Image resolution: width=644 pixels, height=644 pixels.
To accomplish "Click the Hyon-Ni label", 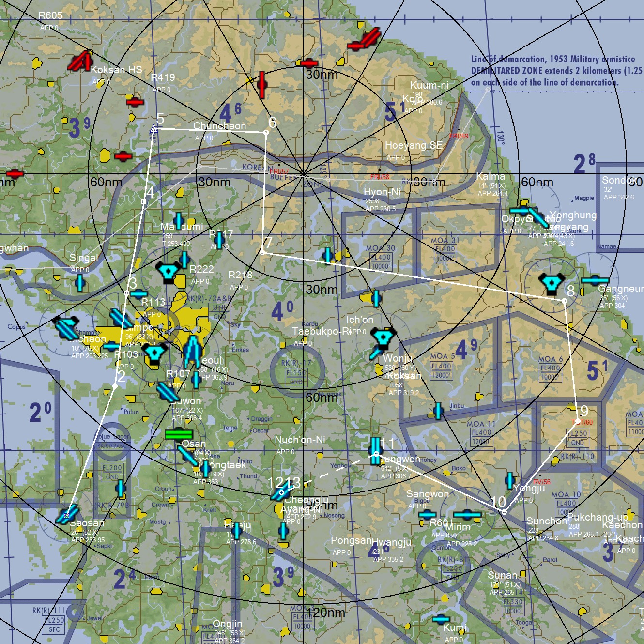I will (x=382, y=192).
